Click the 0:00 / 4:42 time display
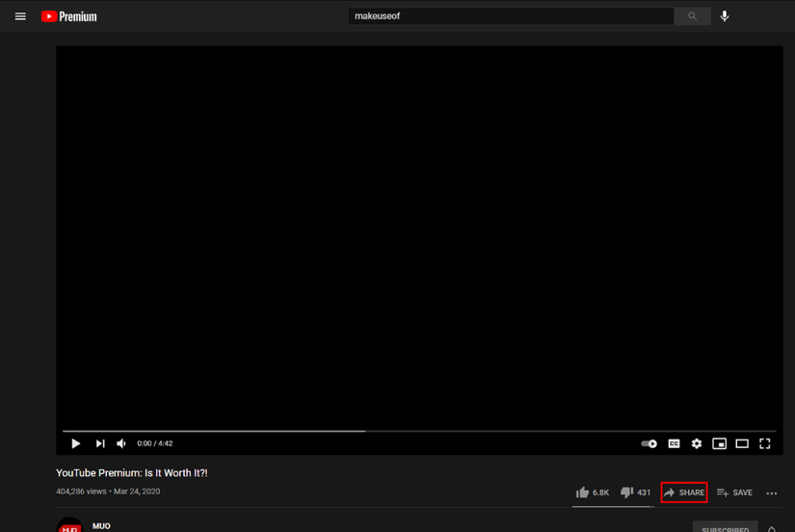 click(x=154, y=443)
